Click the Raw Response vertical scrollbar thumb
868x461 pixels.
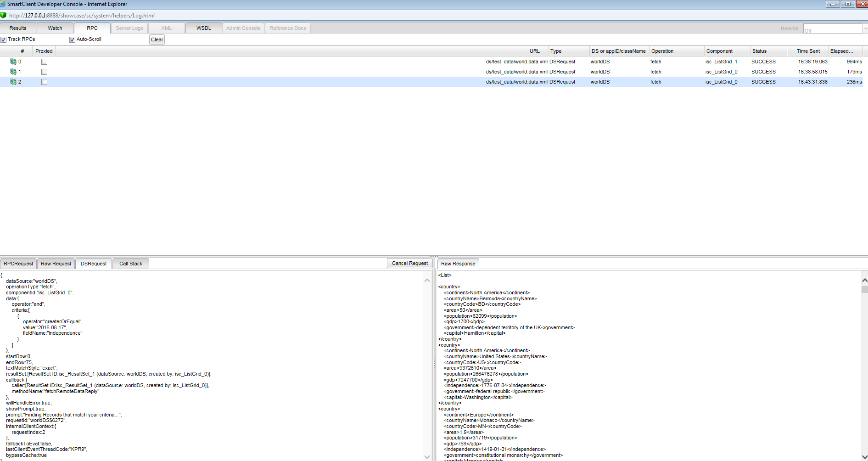(864, 289)
